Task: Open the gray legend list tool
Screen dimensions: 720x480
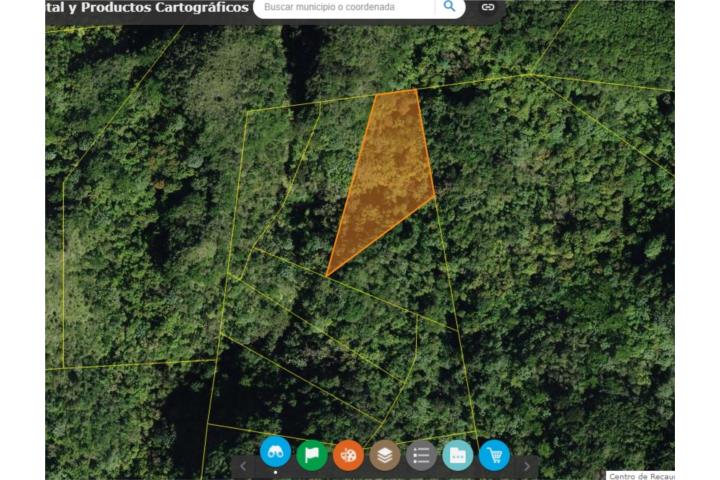Action: (x=421, y=455)
